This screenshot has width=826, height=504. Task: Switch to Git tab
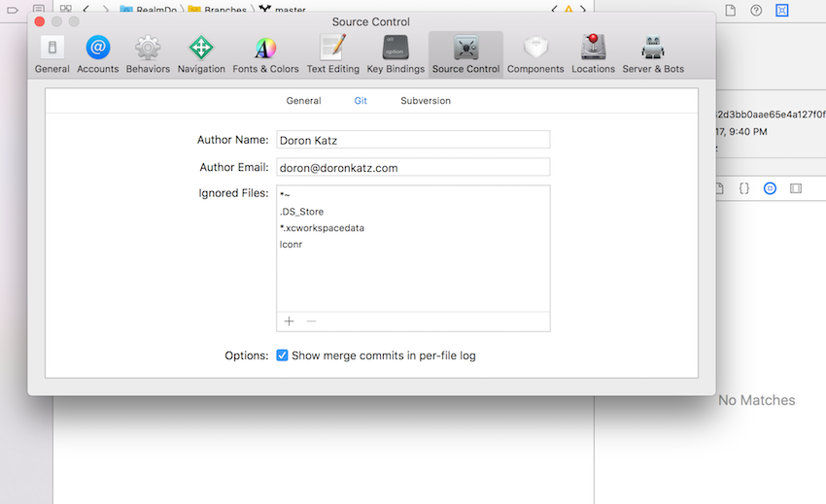click(x=361, y=101)
